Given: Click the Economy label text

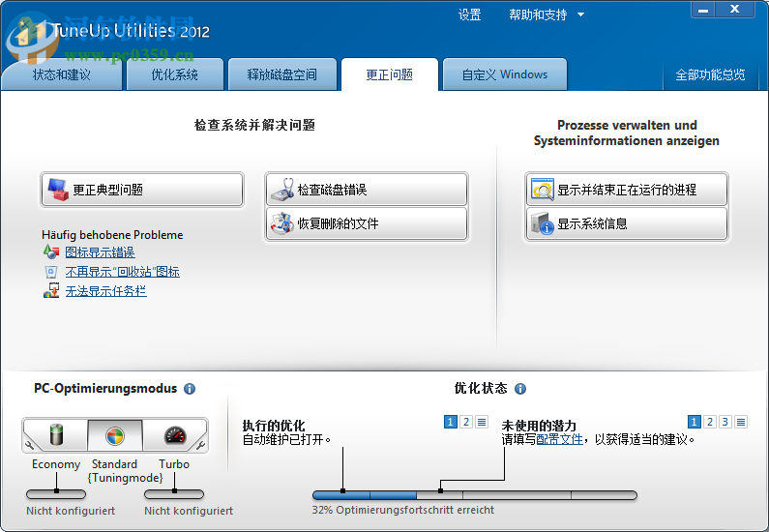Looking at the screenshot, I should click(x=56, y=464).
